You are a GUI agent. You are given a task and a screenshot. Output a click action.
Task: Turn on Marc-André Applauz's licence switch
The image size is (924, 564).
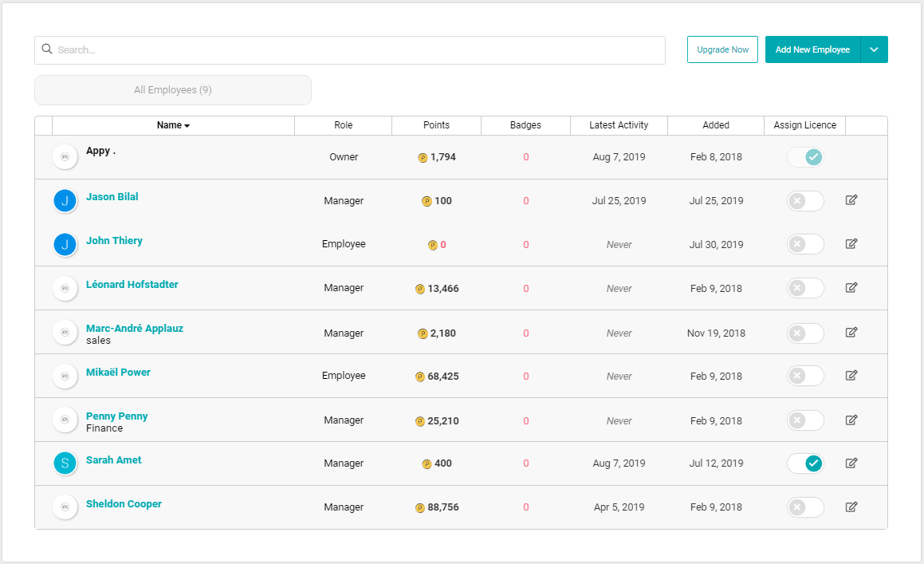point(805,333)
